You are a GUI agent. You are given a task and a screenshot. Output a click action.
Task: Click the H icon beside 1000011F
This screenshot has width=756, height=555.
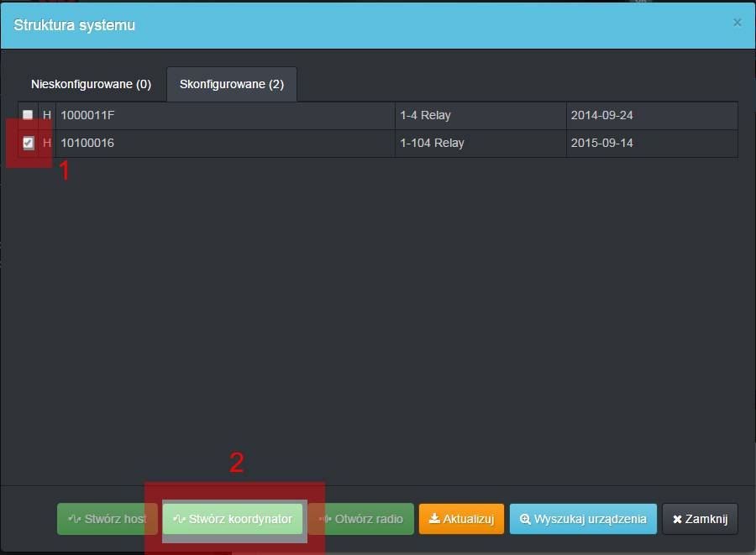[47, 115]
